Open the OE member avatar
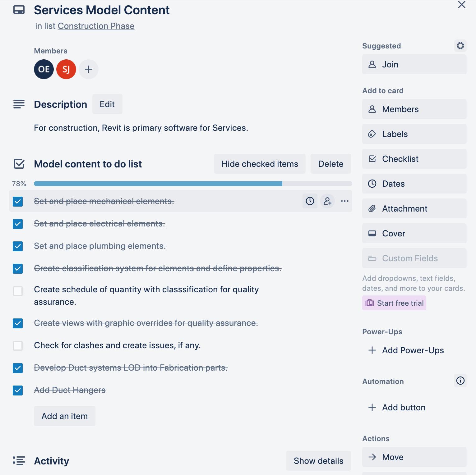This screenshot has width=476, height=475. [44, 69]
